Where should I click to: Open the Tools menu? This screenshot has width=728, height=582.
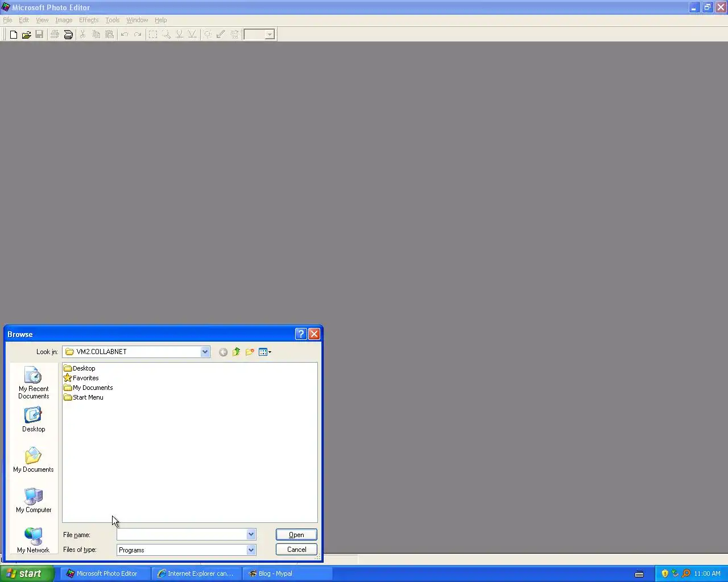tap(113, 20)
